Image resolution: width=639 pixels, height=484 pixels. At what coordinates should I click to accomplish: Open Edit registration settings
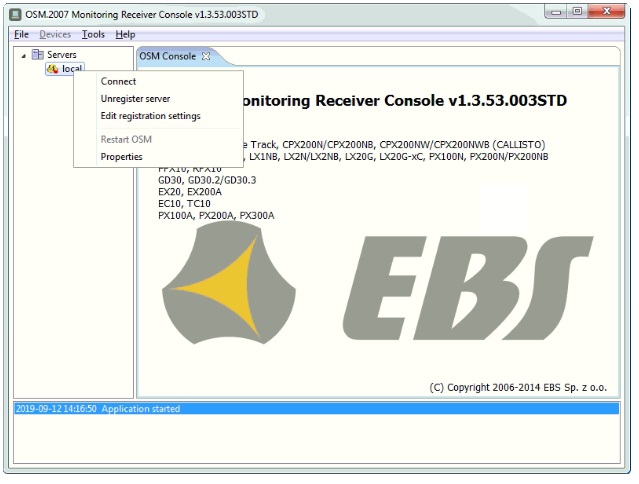pos(150,116)
